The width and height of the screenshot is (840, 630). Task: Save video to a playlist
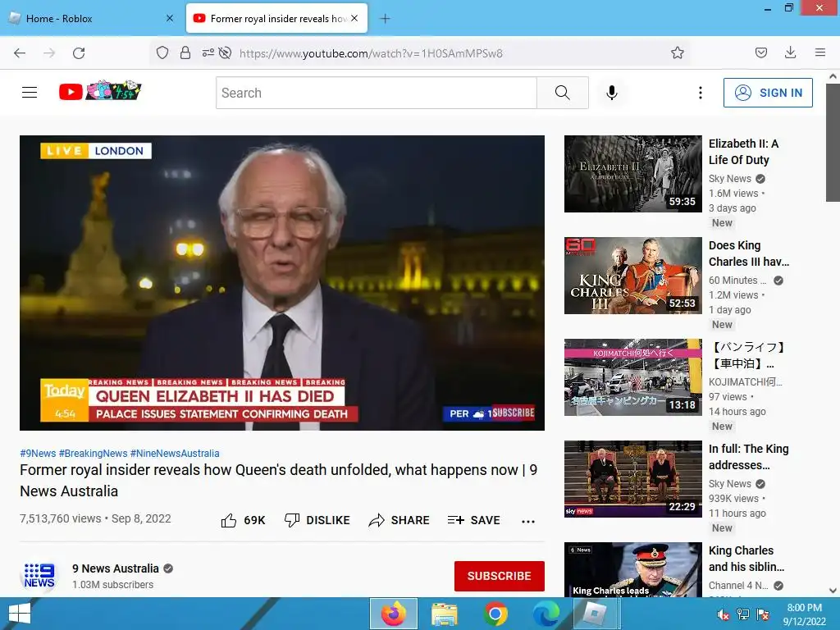(x=473, y=520)
